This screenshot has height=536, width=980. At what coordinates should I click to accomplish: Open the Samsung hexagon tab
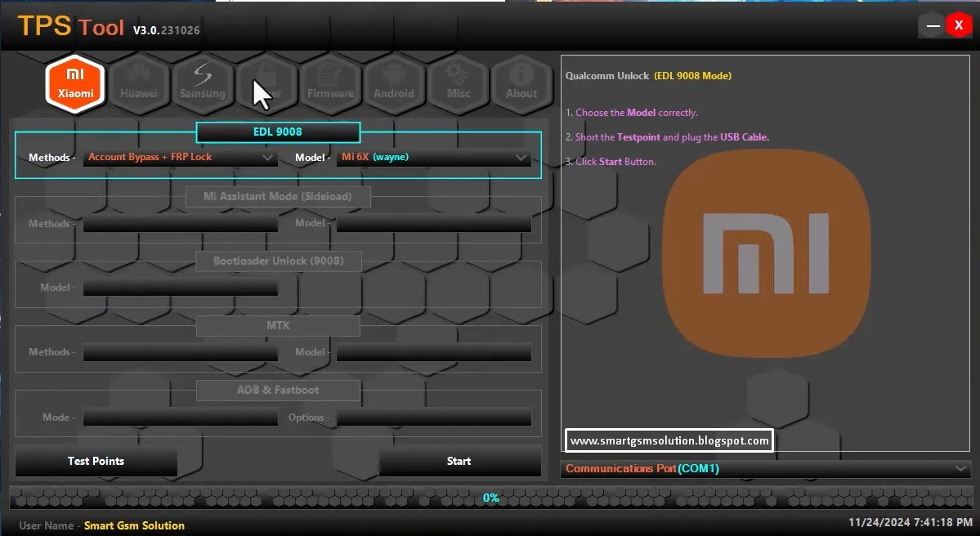coord(203,83)
